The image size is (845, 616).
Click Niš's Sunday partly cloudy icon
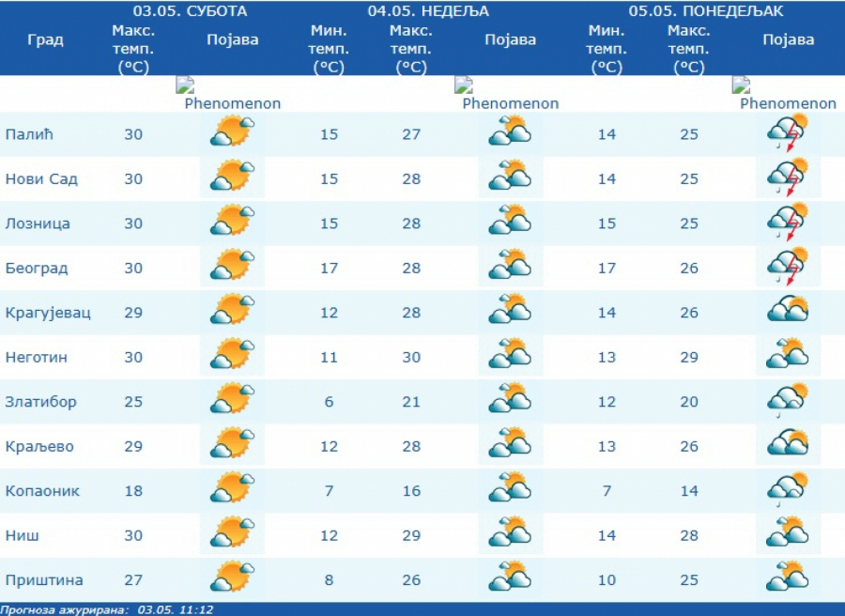pyautogui.click(x=510, y=534)
